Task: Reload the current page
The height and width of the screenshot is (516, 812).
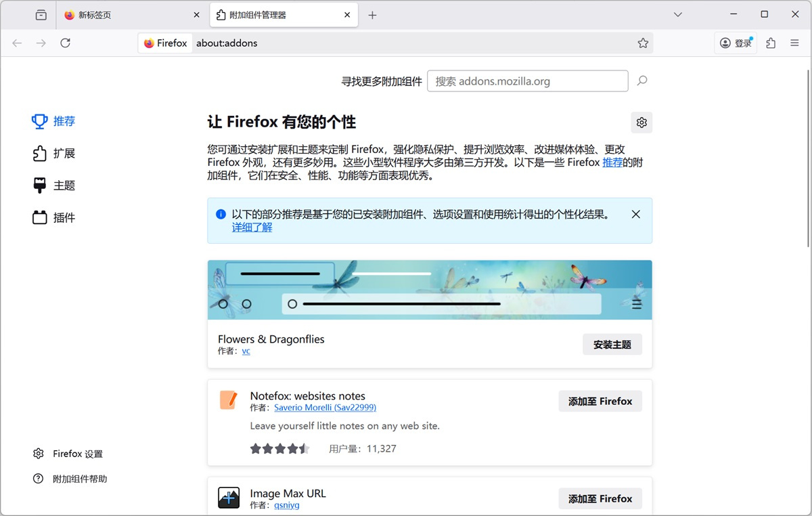Action: pos(65,43)
